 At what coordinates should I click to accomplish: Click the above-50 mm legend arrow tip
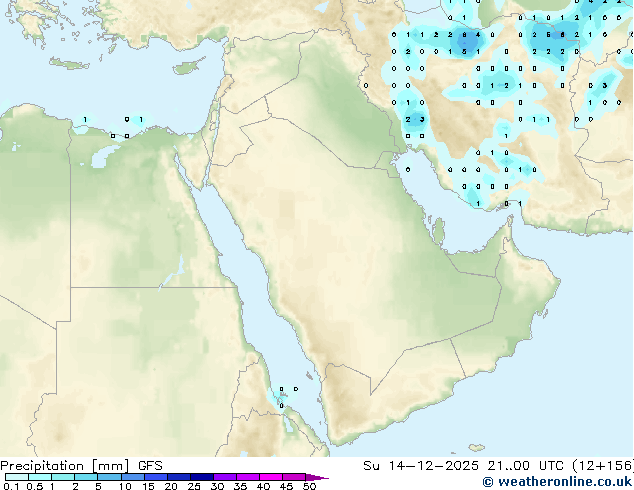(317, 477)
